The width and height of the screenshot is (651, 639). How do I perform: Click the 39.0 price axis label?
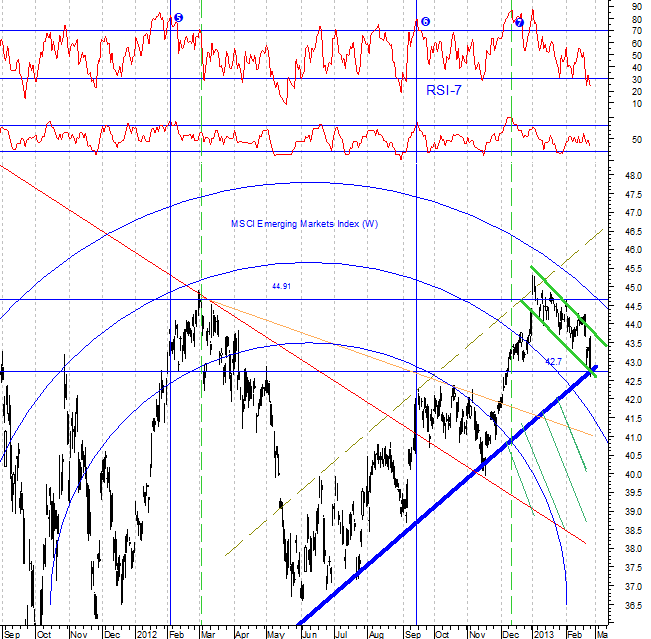coord(633,512)
